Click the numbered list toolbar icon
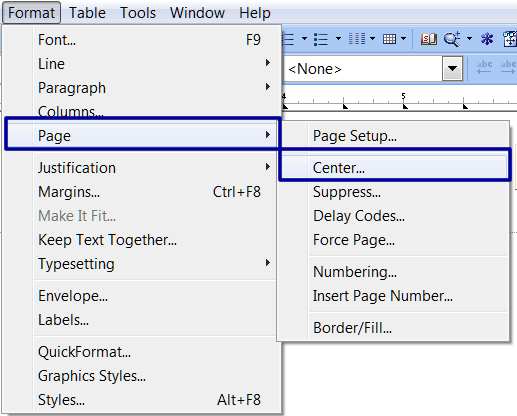The height and width of the screenshot is (416, 517). pos(289,39)
